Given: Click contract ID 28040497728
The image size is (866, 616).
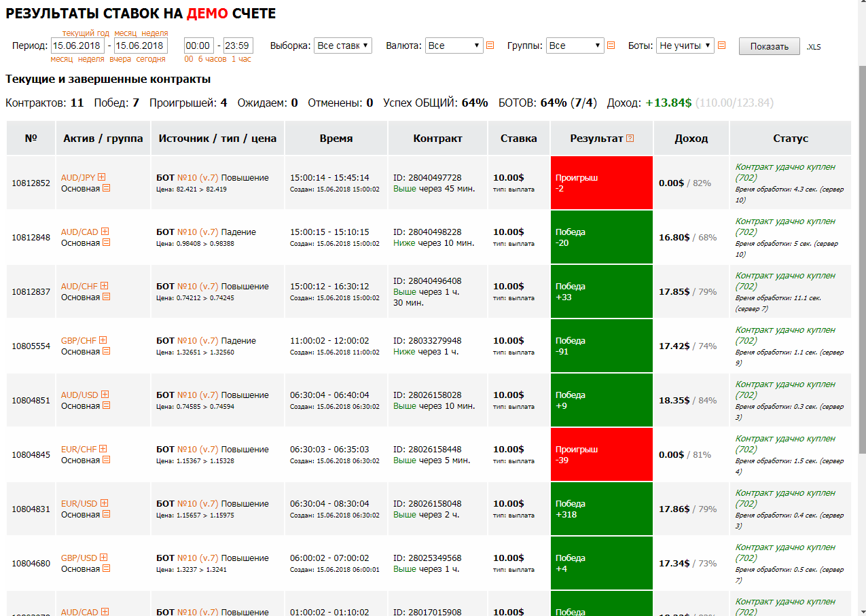Looking at the screenshot, I should [x=427, y=177].
